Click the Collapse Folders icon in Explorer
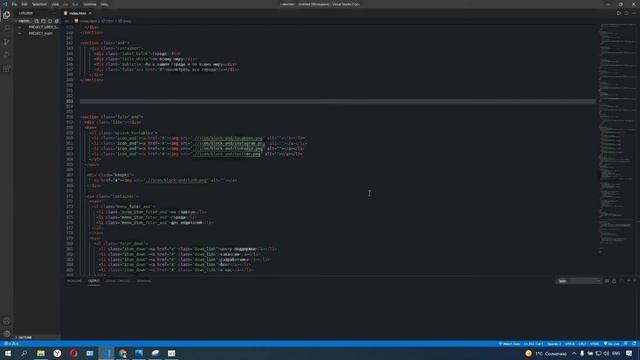This screenshot has height=360, width=640. [x=57, y=21]
